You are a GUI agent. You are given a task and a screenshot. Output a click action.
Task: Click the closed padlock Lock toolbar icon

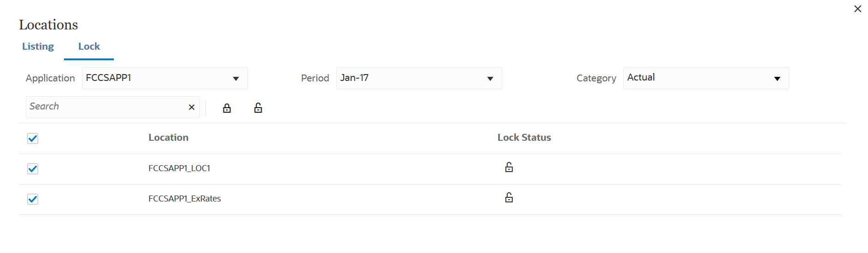(227, 108)
